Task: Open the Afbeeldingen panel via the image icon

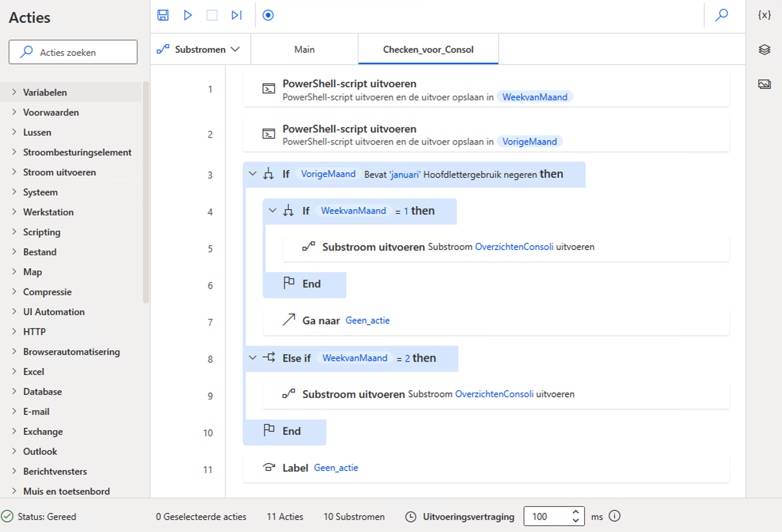Action: pos(765,84)
